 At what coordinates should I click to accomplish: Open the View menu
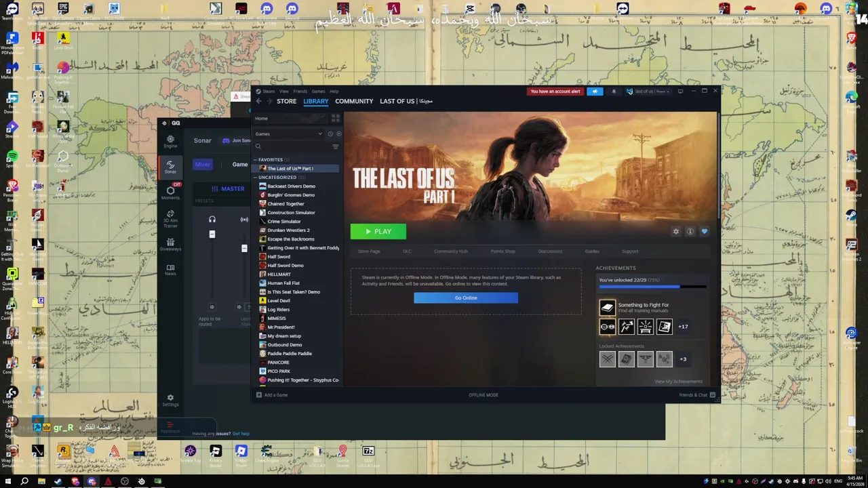[284, 91]
